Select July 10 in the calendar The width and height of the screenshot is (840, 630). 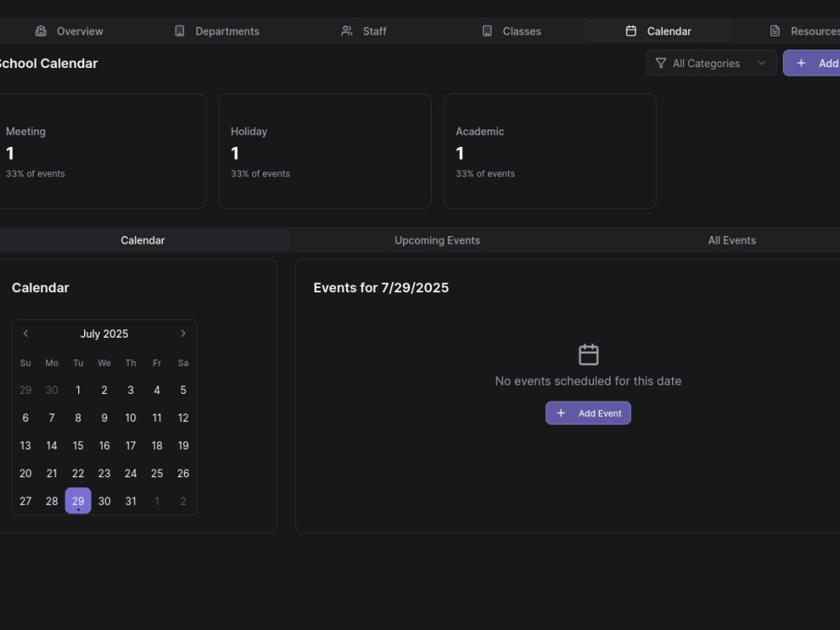(x=130, y=417)
